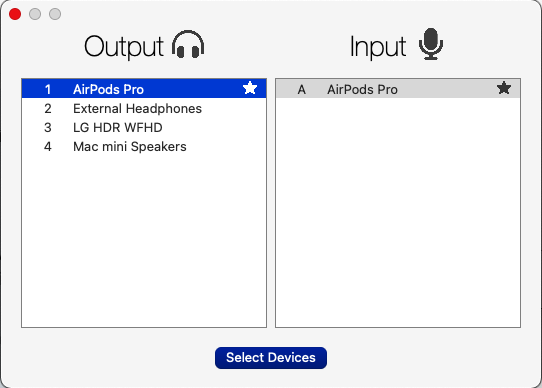The height and width of the screenshot is (388, 542).
Task: Toggle favorite star on Output AirPods Pro
Action: pyautogui.click(x=250, y=88)
